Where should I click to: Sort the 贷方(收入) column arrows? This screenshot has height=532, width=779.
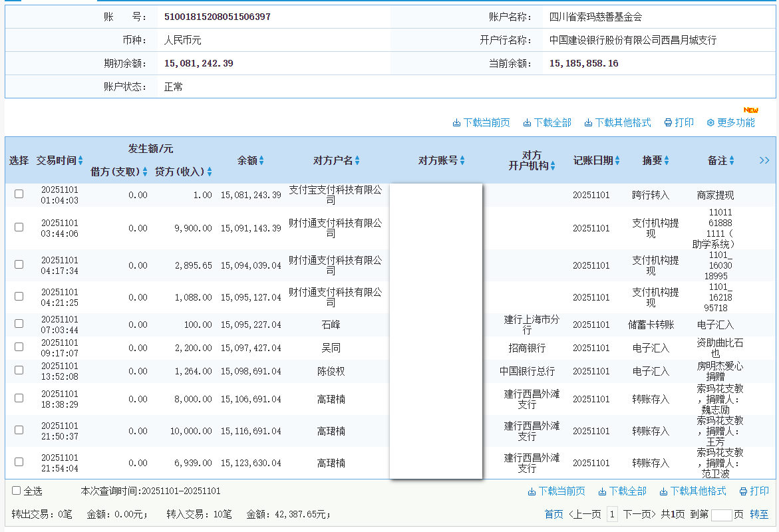point(208,171)
